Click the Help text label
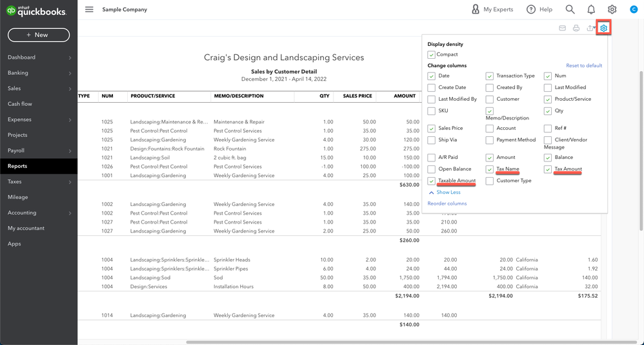 (x=546, y=10)
